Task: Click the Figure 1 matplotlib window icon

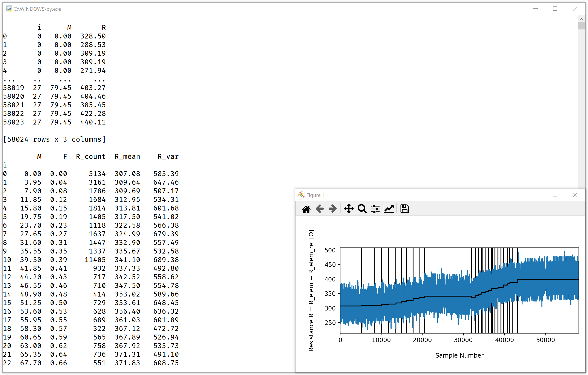Action: point(302,195)
